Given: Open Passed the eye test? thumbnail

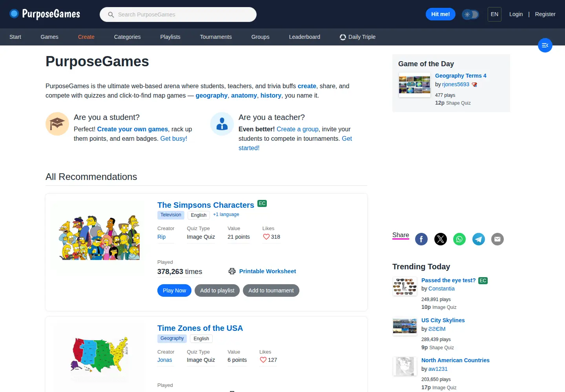Looking at the screenshot, I should (405, 287).
